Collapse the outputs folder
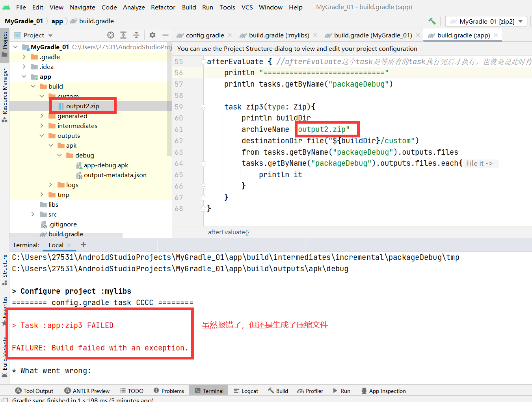532x402 pixels. (42, 135)
